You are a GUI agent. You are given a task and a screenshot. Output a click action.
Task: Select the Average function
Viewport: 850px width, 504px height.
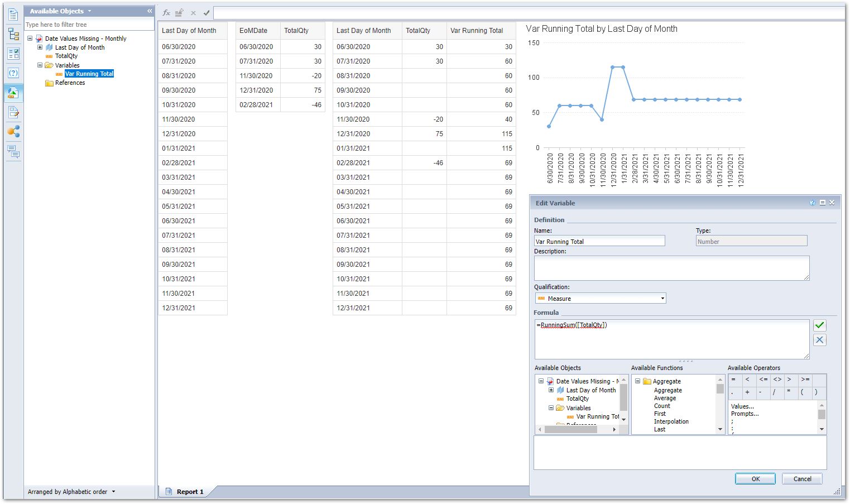pos(665,398)
